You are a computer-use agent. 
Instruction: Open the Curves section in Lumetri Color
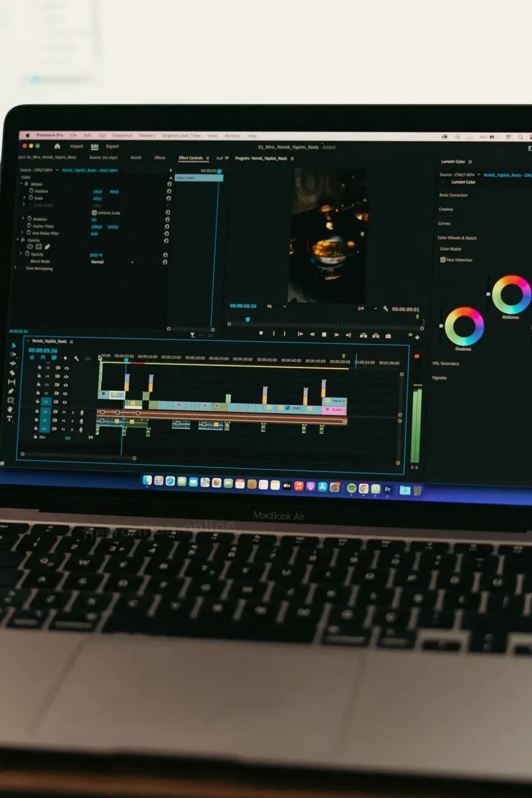pos(444,223)
